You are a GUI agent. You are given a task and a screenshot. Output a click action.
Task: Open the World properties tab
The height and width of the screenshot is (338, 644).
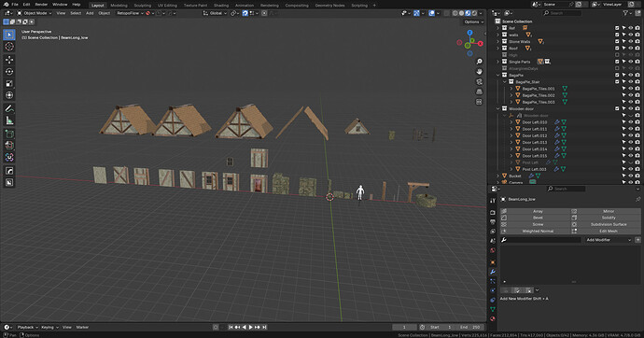(493, 250)
